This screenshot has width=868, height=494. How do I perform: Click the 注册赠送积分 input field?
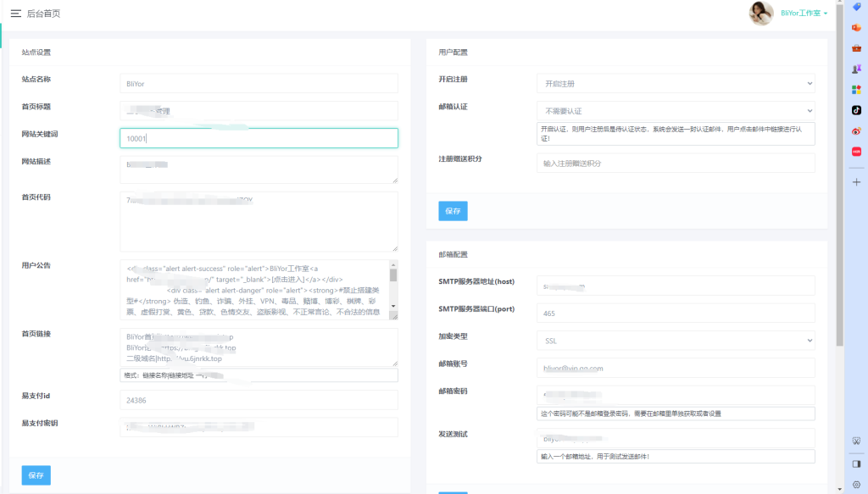pyautogui.click(x=676, y=163)
